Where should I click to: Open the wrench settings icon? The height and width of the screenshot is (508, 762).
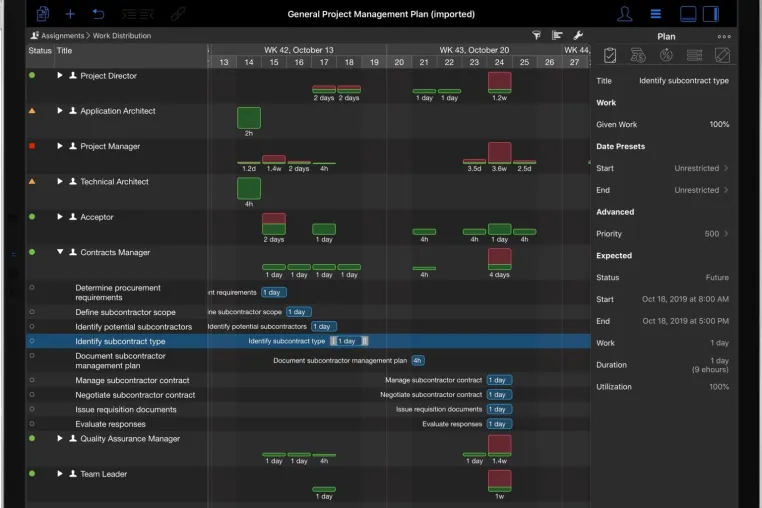click(x=578, y=35)
